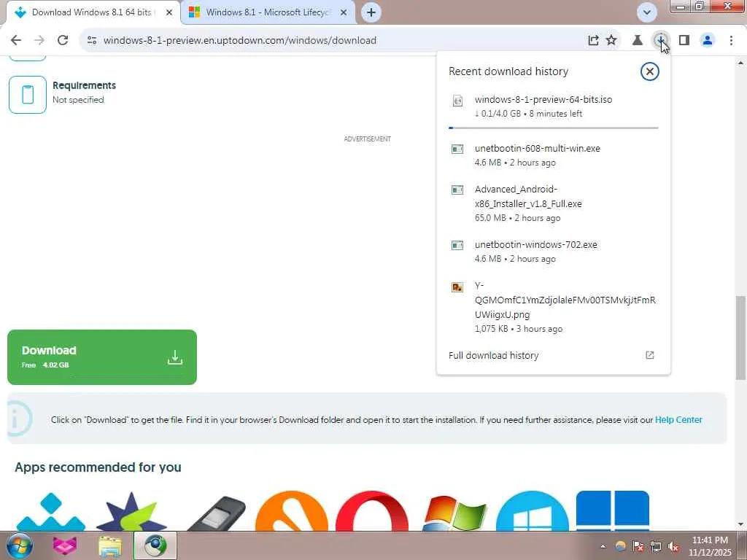Click the share page icon
The image size is (747, 560).
(x=593, y=41)
